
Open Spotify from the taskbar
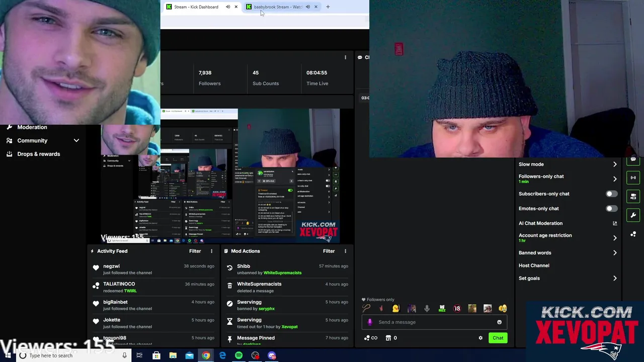pyautogui.click(x=239, y=355)
